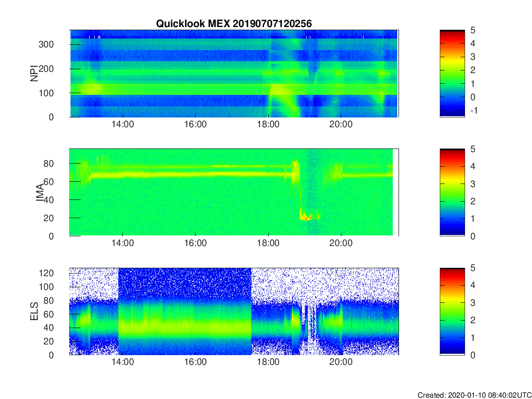Click the 2 label on NPI colorbar

(473, 70)
